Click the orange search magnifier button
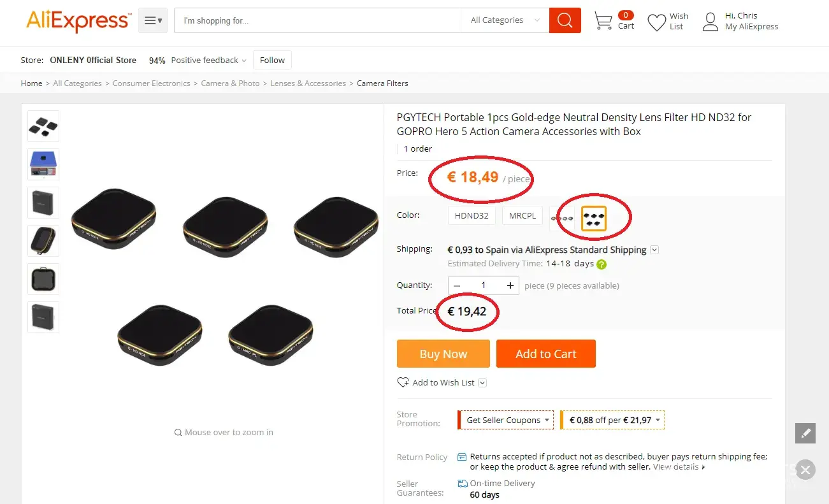The height and width of the screenshot is (504, 829). coord(565,20)
